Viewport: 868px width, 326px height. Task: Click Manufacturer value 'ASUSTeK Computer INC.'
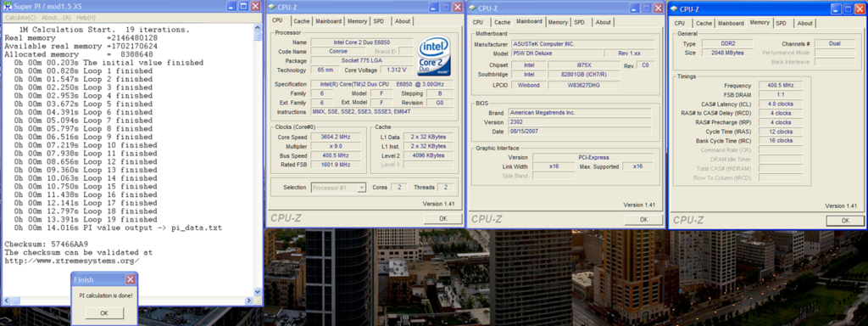pyautogui.click(x=581, y=44)
